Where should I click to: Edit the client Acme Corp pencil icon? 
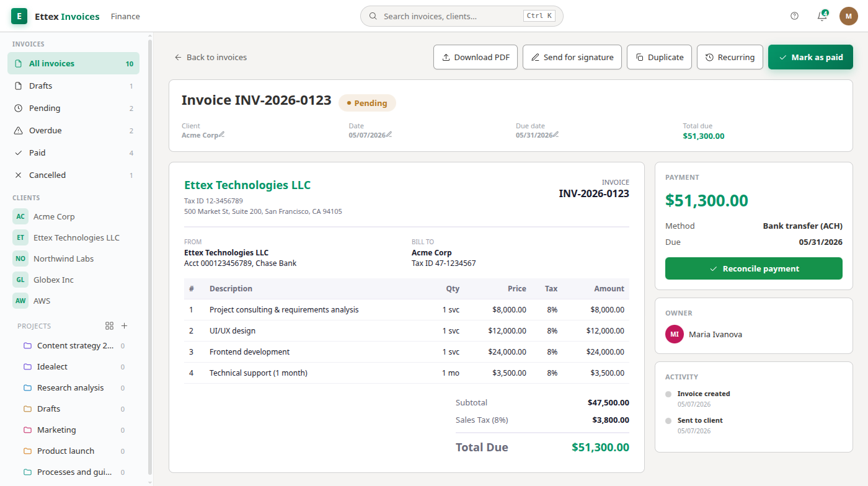coord(222,135)
